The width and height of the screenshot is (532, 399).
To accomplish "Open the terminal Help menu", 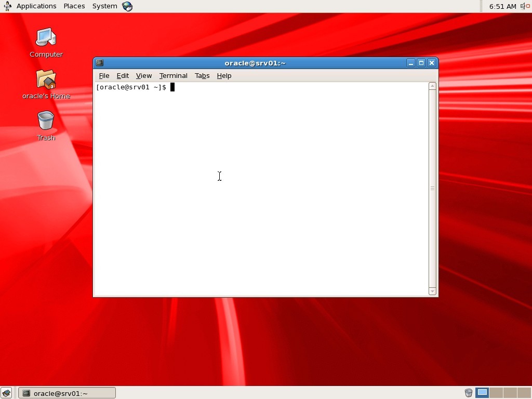I will (x=224, y=76).
